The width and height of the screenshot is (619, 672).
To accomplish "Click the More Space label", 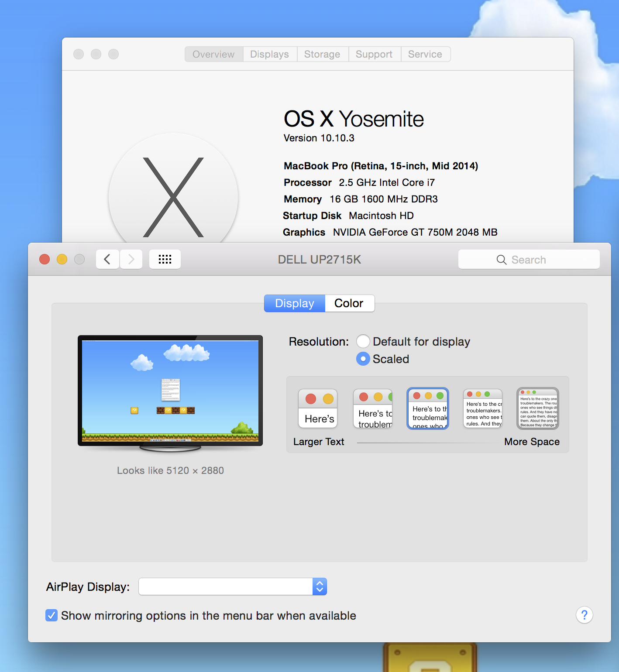I will [x=532, y=442].
